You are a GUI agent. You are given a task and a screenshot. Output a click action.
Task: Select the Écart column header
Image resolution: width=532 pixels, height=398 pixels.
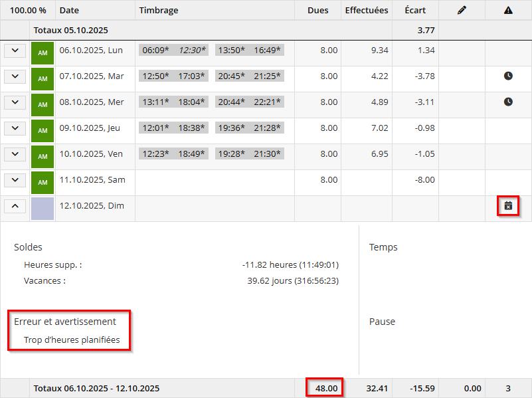[415, 11]
